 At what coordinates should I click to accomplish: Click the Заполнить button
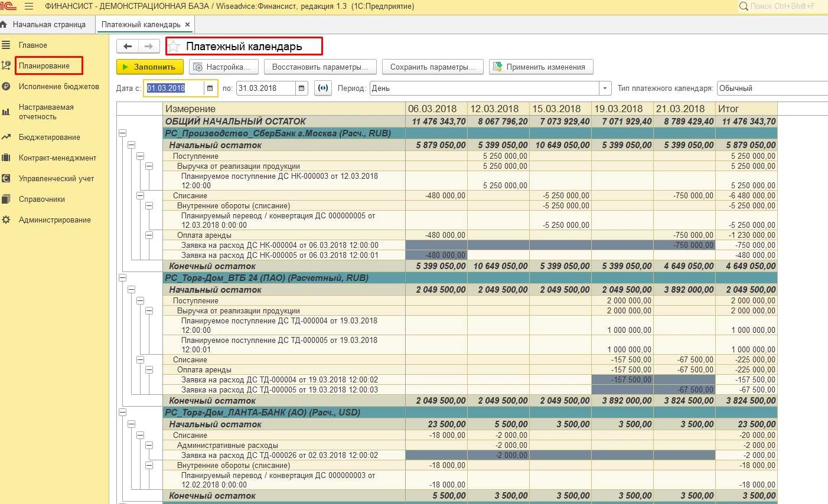point(149,67)
